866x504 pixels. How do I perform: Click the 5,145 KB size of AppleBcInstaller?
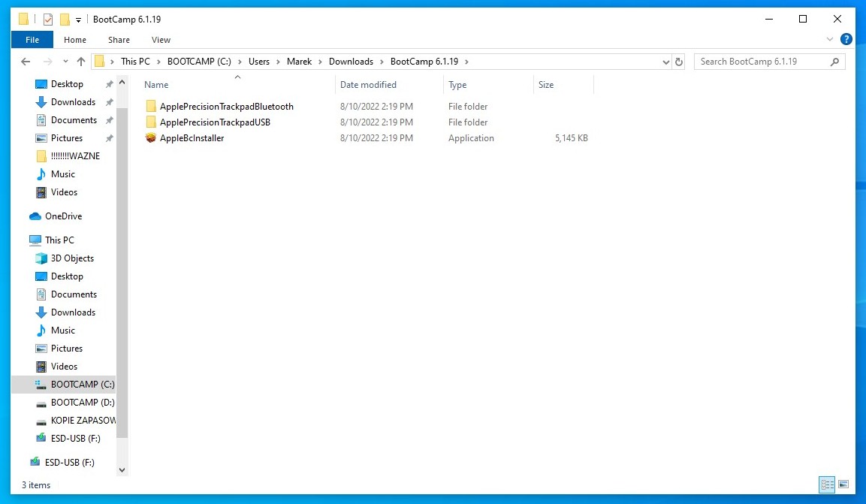tap(571, 138)
